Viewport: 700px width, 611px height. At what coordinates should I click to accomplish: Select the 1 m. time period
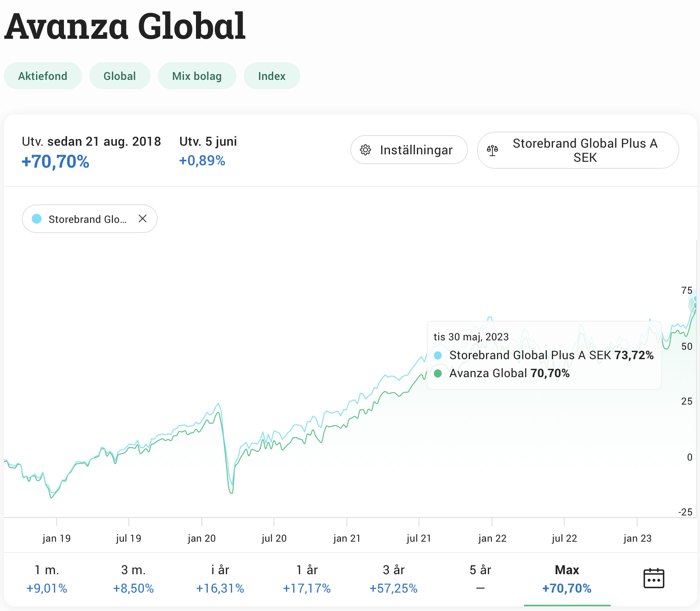pos(47,579)
